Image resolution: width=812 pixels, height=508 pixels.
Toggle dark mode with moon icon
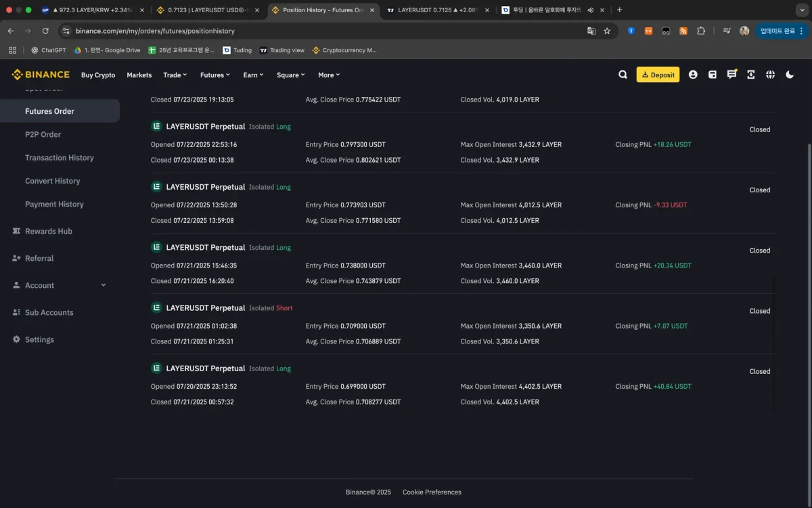[790, 75]
